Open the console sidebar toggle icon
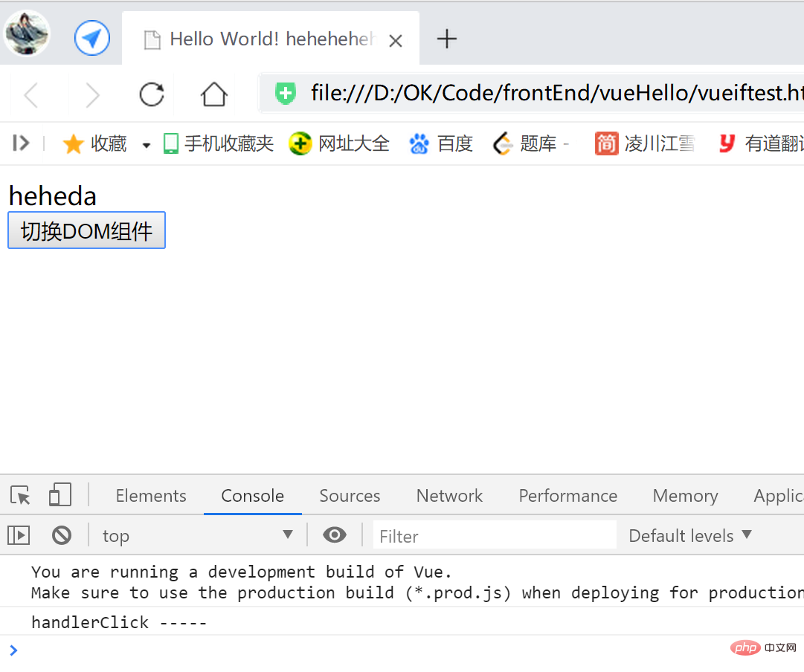Image resolution: width=804 pixels, height=672 pixels. [x=18, y=534]
